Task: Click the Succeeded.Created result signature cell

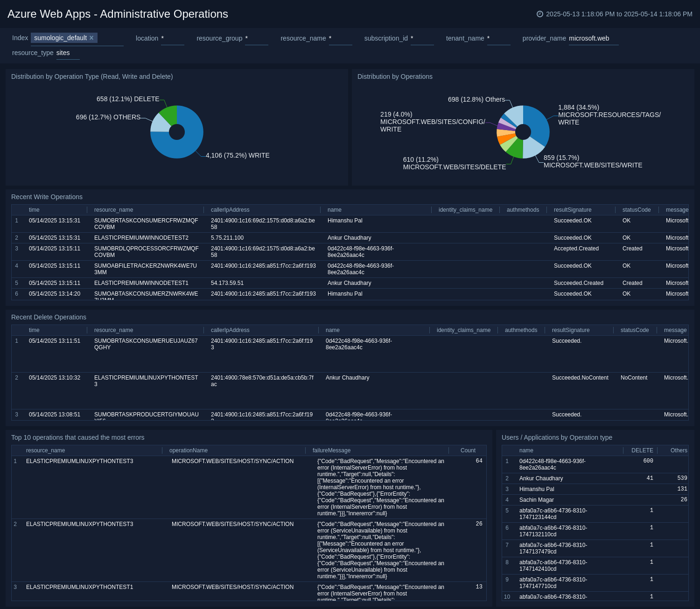Action: tap(579, 283)
